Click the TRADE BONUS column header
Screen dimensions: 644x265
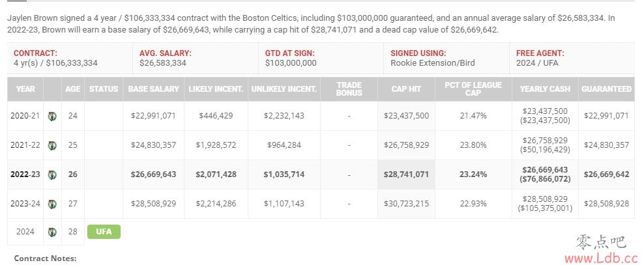[349, 89]
